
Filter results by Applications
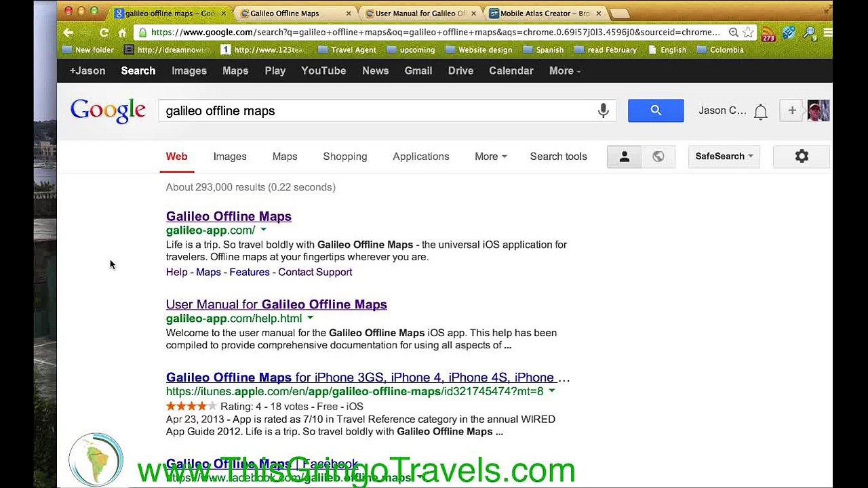coord(421,157)
